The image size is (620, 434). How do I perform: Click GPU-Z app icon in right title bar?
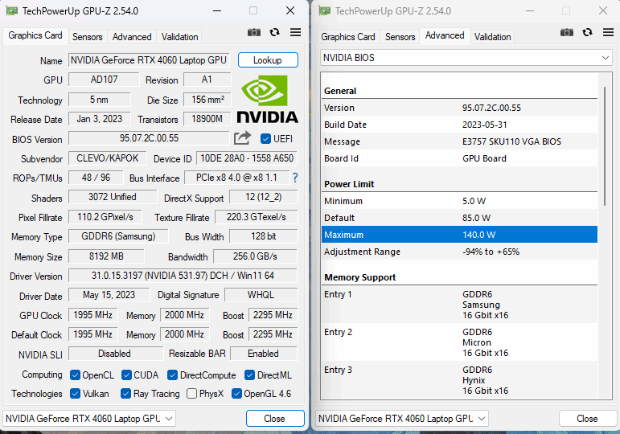pos(324,11)
